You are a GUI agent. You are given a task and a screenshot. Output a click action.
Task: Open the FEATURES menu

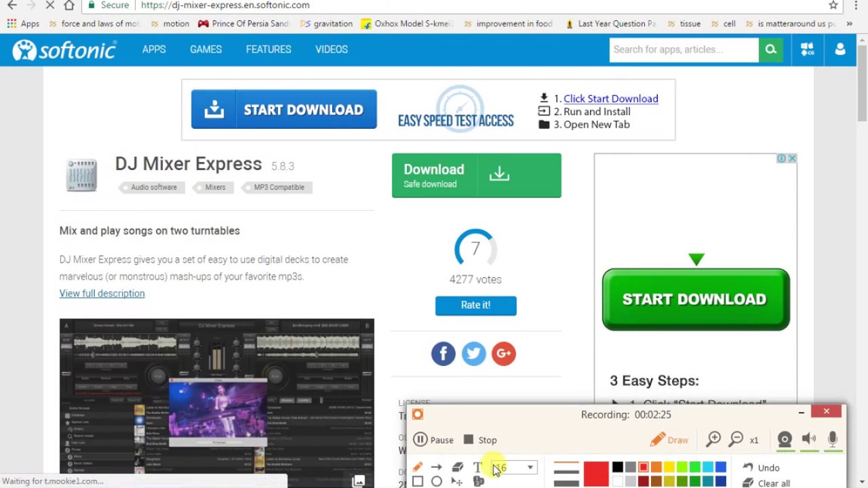pos(269,49)
